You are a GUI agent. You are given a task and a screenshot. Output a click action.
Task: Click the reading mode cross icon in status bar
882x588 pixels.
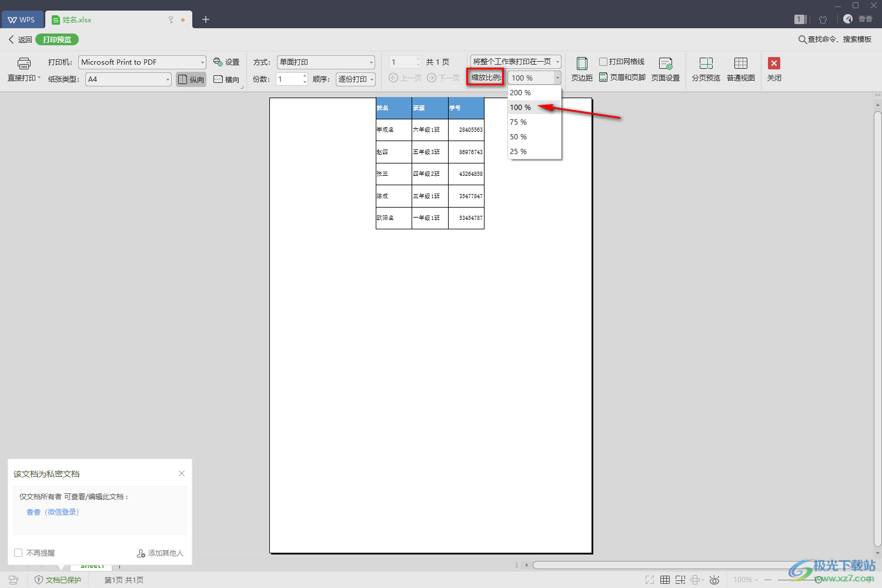click(696, 580)
